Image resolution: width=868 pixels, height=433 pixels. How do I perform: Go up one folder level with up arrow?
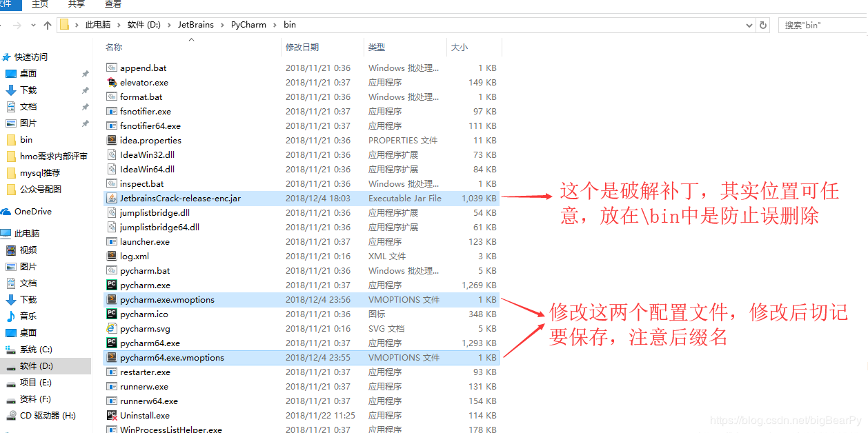47,25
